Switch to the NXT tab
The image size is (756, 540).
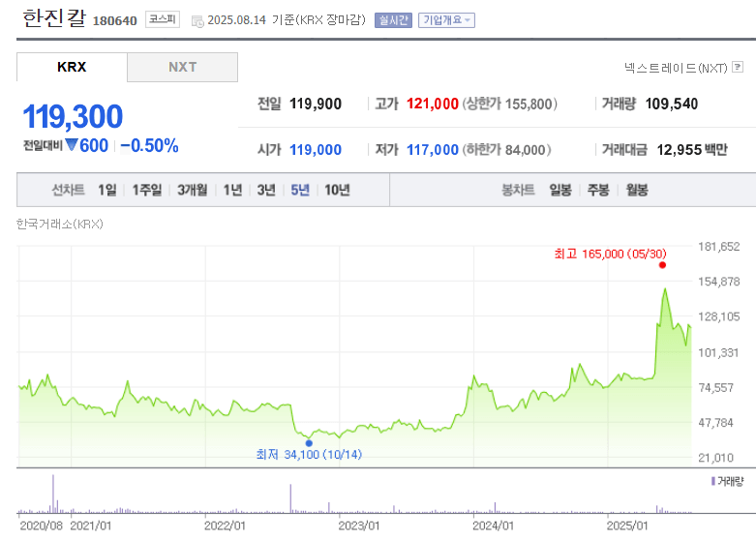point(182,67)
